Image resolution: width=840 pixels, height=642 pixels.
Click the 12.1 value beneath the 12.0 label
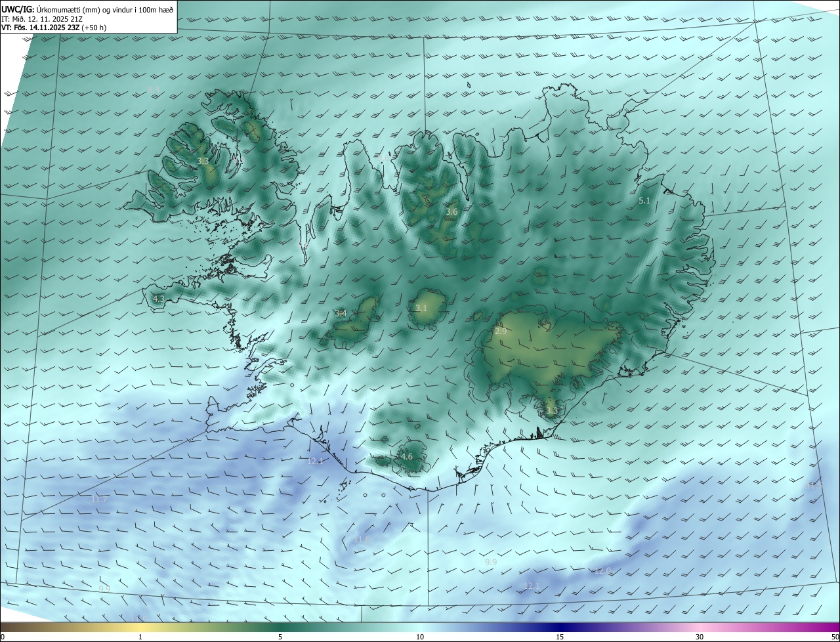pyautogui.click(x=532, y=586)
